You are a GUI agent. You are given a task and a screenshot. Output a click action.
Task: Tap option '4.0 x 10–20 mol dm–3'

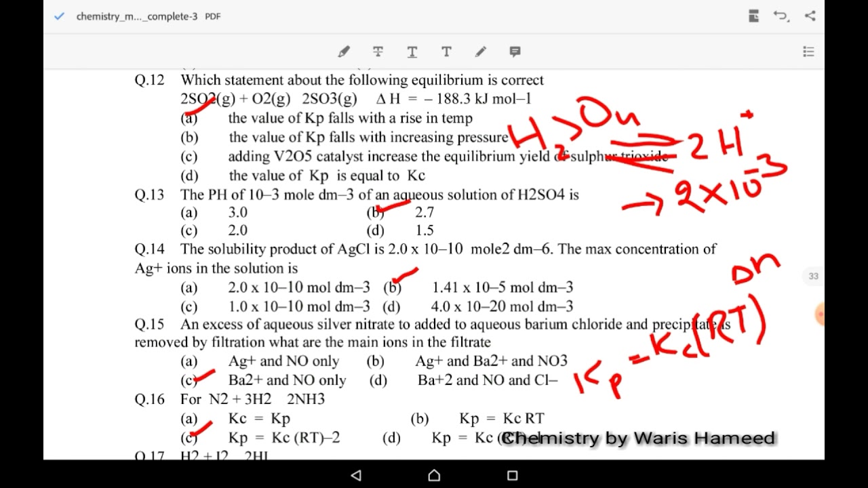(x=502, y=306)
